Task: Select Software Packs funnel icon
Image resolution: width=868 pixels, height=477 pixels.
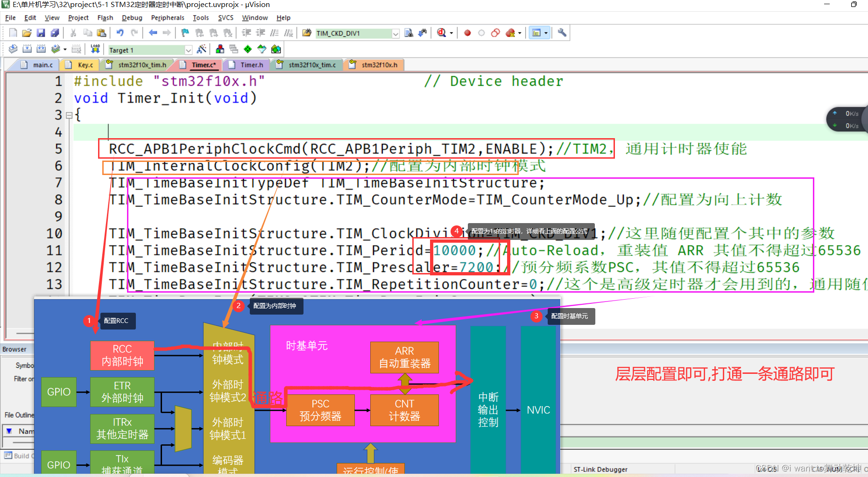Action: tap(262, 49)
